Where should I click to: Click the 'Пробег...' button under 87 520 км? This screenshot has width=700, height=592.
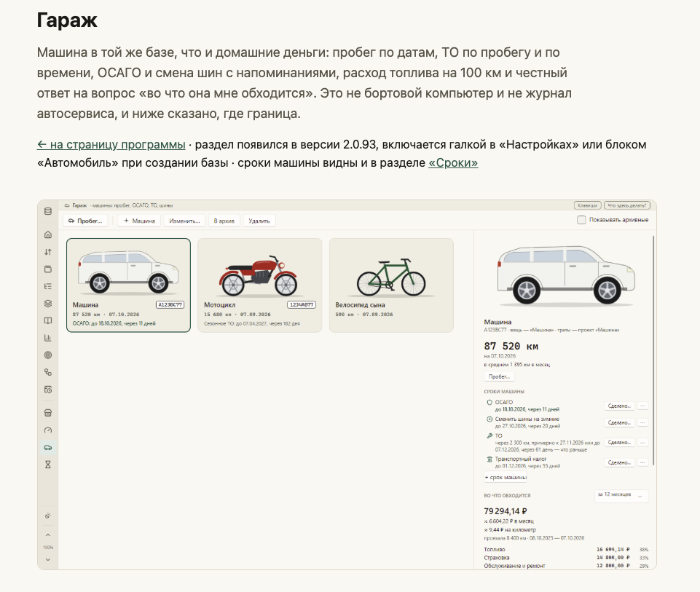[x=499, y=376]
